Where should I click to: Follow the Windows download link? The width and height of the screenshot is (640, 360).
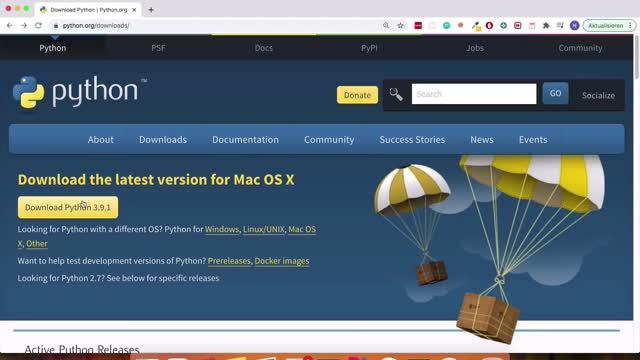[x=222, y=229]
